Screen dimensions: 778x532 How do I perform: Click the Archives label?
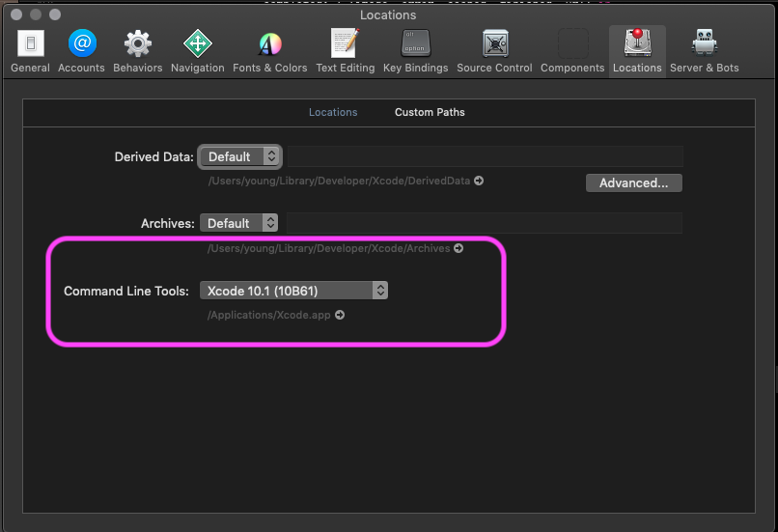168,223
